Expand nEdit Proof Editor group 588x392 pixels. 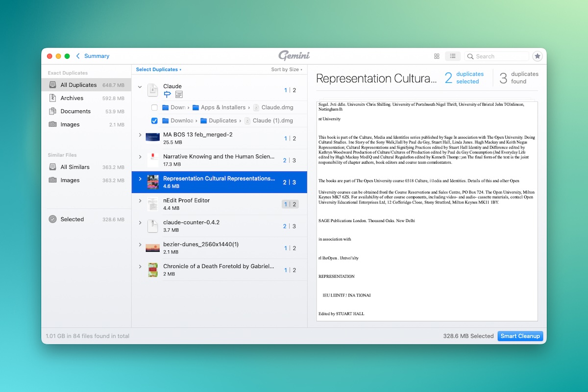tap(140, 200)
